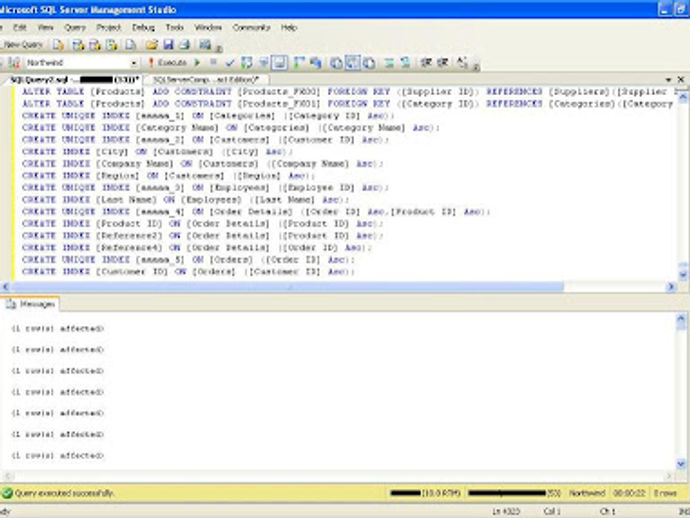The width and height of the screenshot is (690, 518).
Task: Open the active document list arrow
Action: click(x=668, y=80)
